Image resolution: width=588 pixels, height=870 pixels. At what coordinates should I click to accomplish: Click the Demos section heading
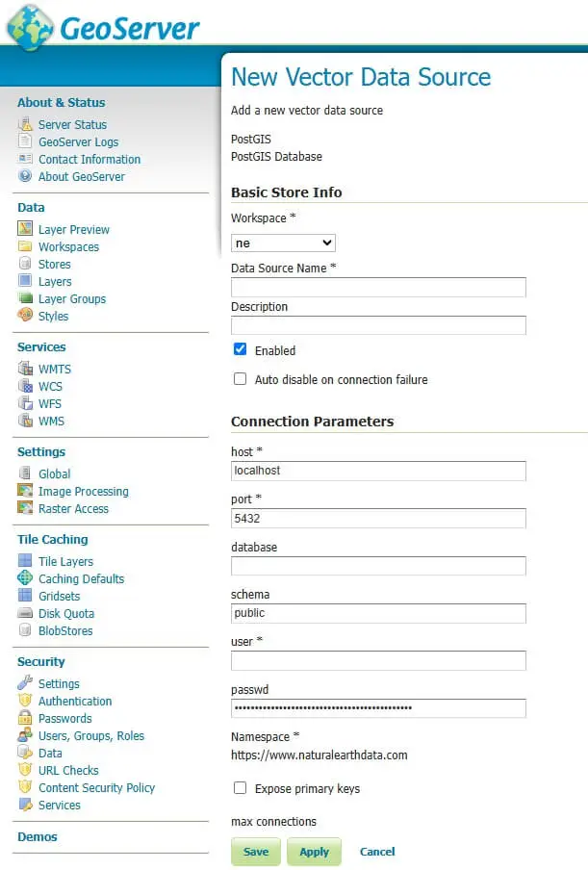38,836
